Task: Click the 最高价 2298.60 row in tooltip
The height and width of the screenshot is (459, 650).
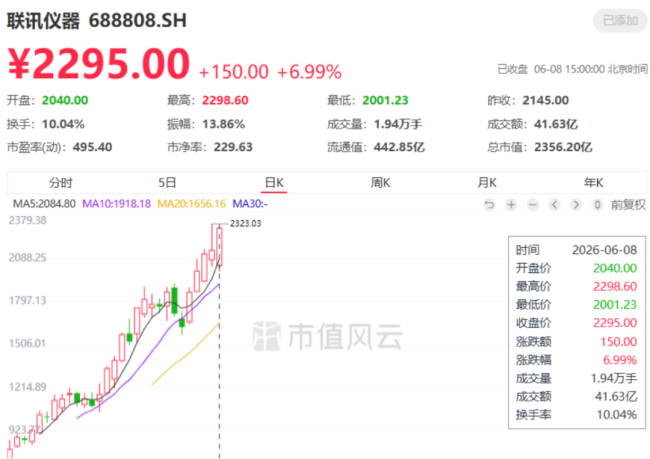Action: (x=576, y=287)
